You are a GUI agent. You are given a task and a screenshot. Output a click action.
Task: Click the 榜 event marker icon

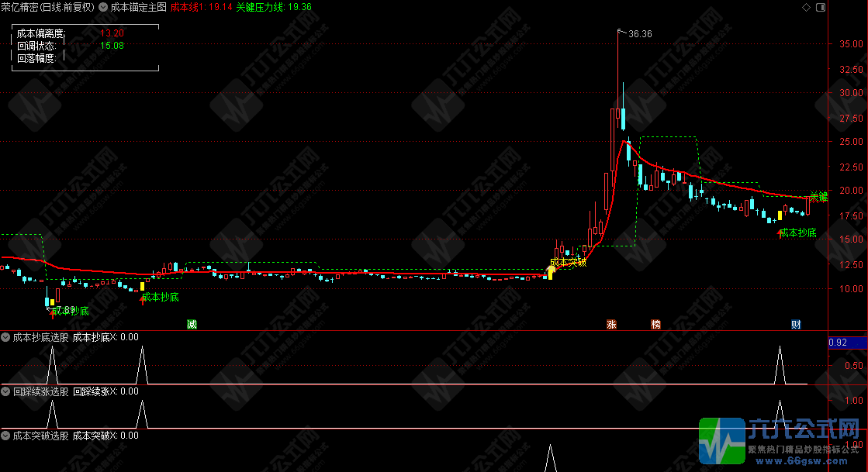point(656,324)
